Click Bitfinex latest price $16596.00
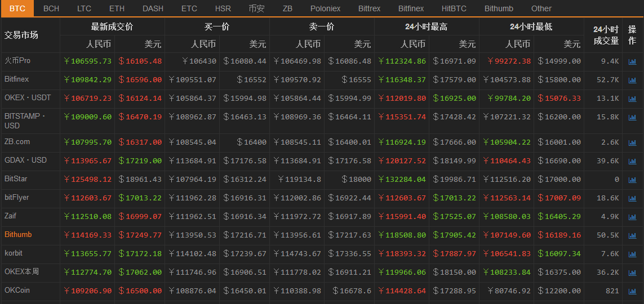Image resolution: width=644 pixels, height=304 pixels. pos(140,80)
